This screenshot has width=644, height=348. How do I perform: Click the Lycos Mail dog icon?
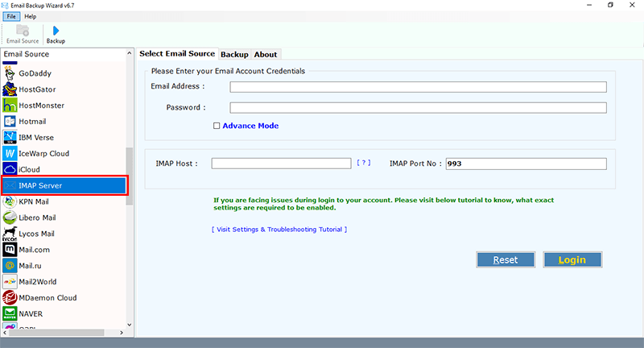[10, 234]
